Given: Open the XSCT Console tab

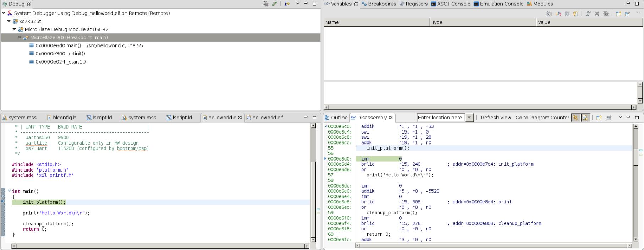Looking at the screenshot, I should tap(451, 4).
